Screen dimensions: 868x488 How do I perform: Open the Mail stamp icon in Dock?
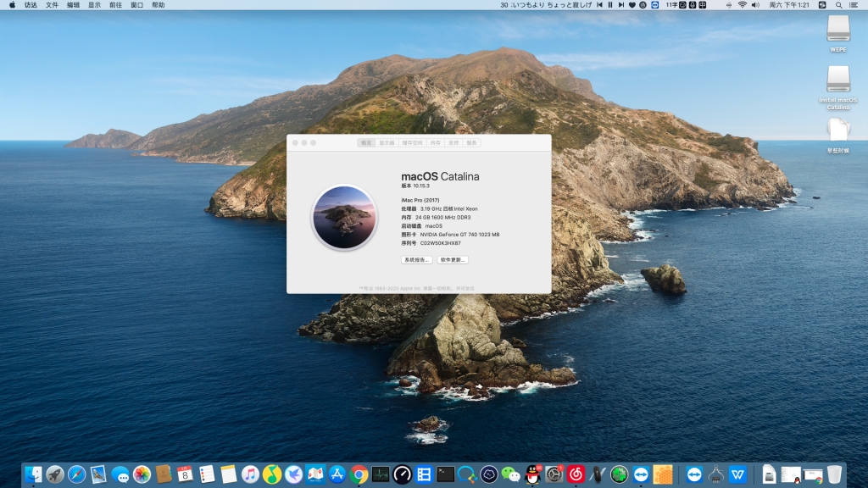[x=98, y=474]
